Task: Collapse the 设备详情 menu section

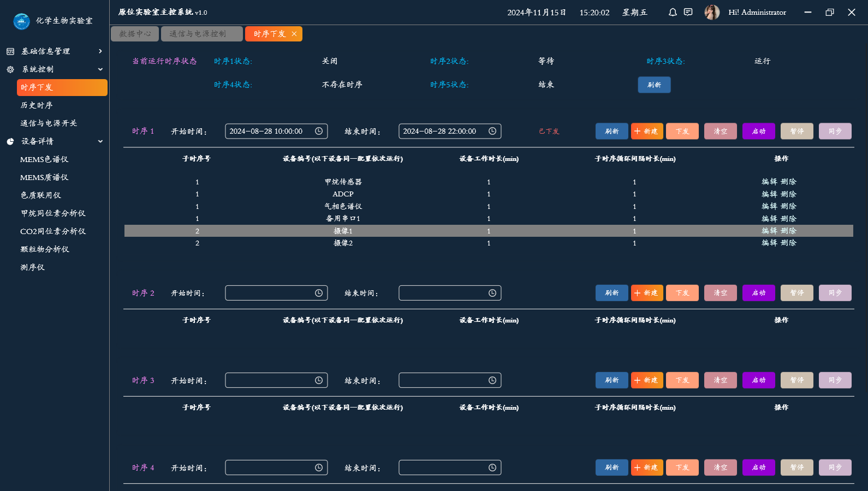Action: pos(100,141)
